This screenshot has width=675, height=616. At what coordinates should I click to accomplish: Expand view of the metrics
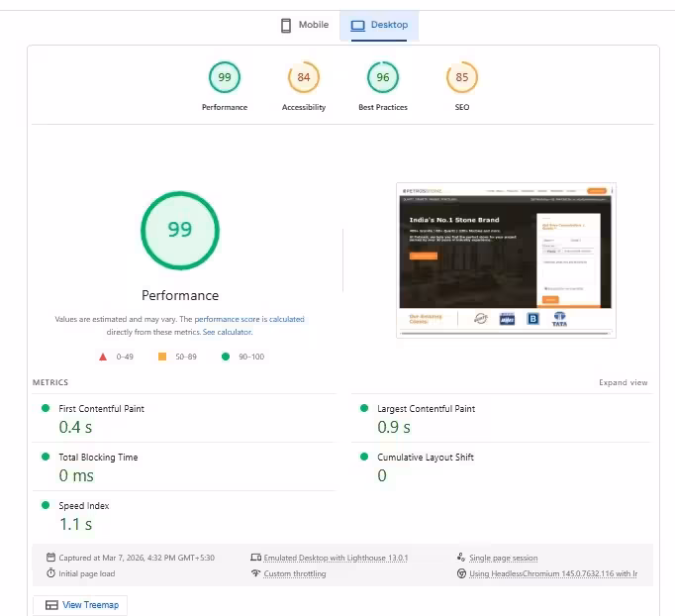(623, 382)
